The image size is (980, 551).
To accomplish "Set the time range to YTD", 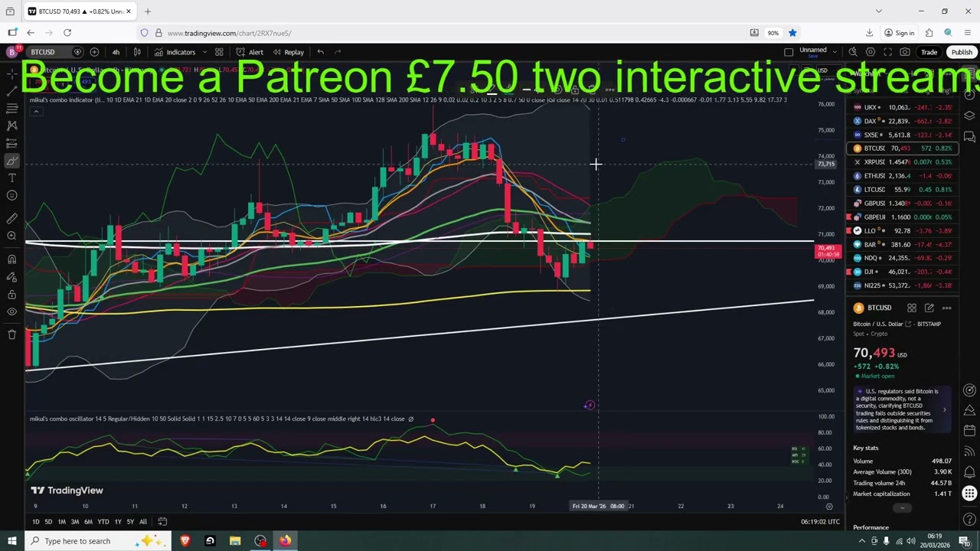I will tap(103, 522).
